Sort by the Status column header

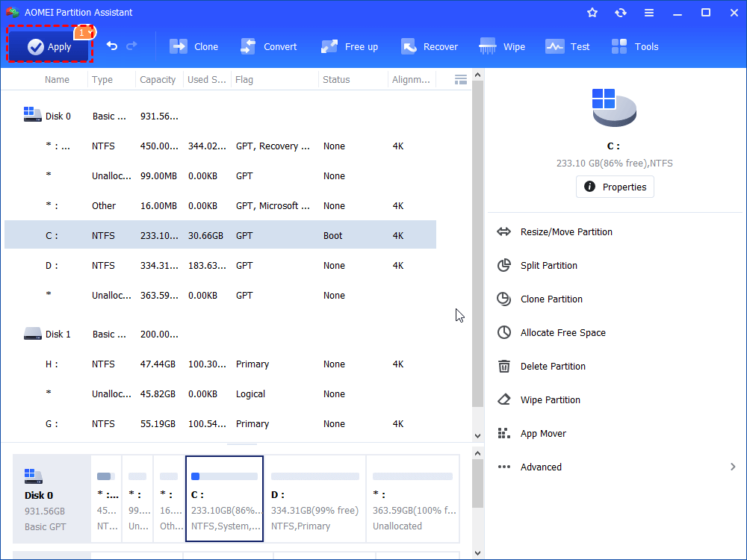click(x=336, y=80)
